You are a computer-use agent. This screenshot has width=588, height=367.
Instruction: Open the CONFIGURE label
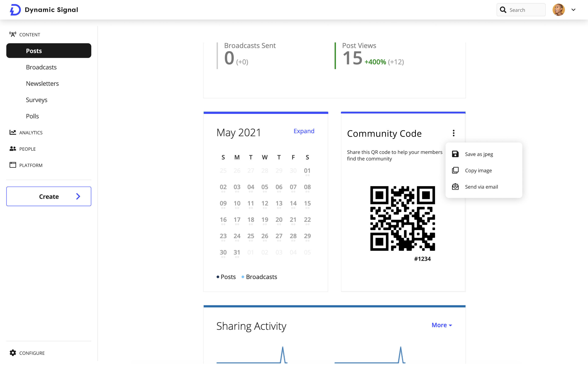pos(32,353)
